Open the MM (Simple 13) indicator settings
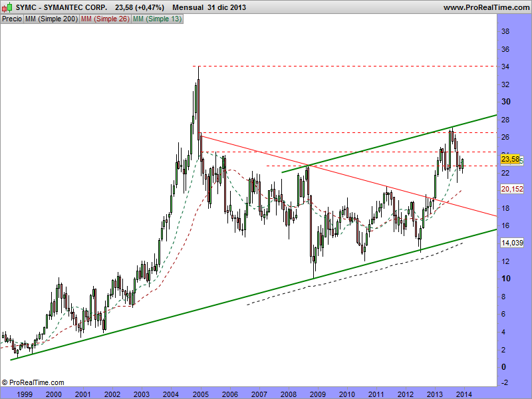This screenshot has height=399, width=532. (157, 19)
